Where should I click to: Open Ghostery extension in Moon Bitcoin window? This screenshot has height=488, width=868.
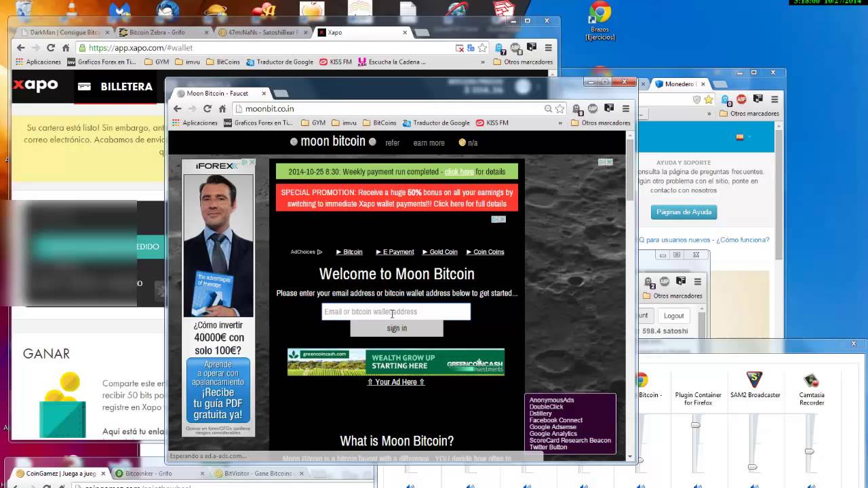tap(577, 108)
